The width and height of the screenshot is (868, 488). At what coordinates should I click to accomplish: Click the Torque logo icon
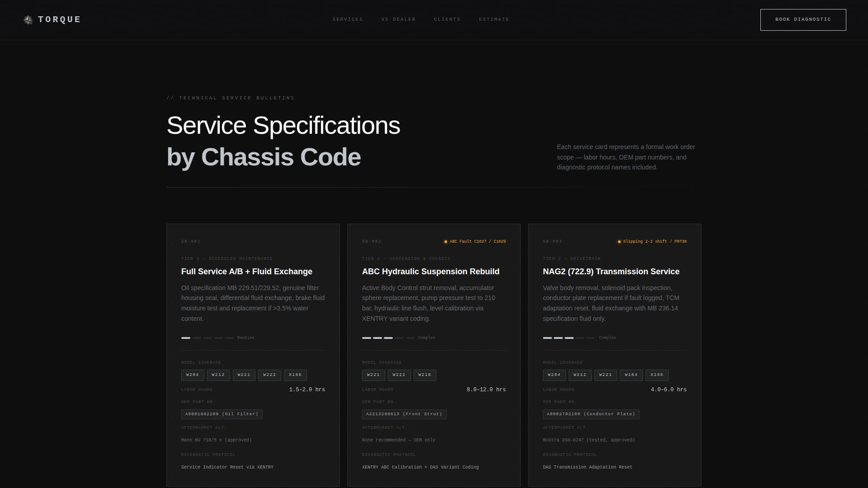[28, 20]
